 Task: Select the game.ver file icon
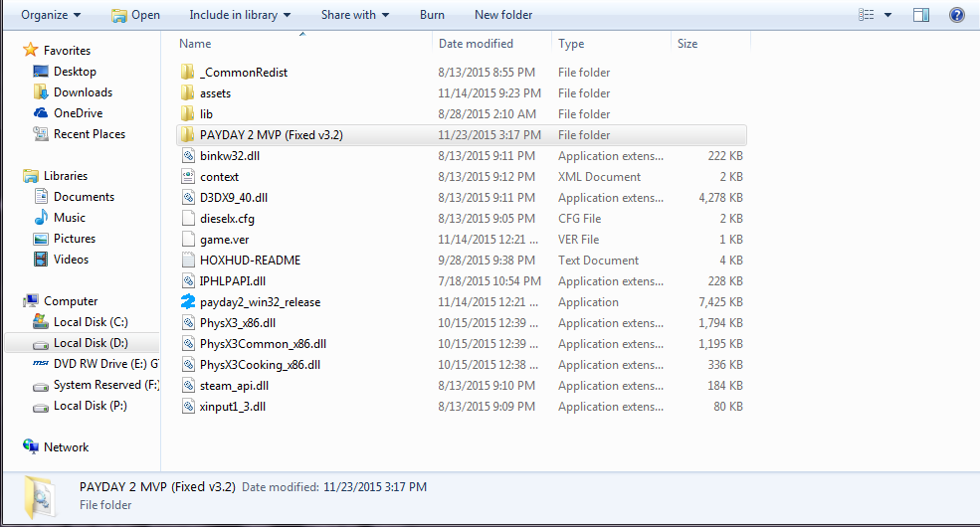click(188, 240)
